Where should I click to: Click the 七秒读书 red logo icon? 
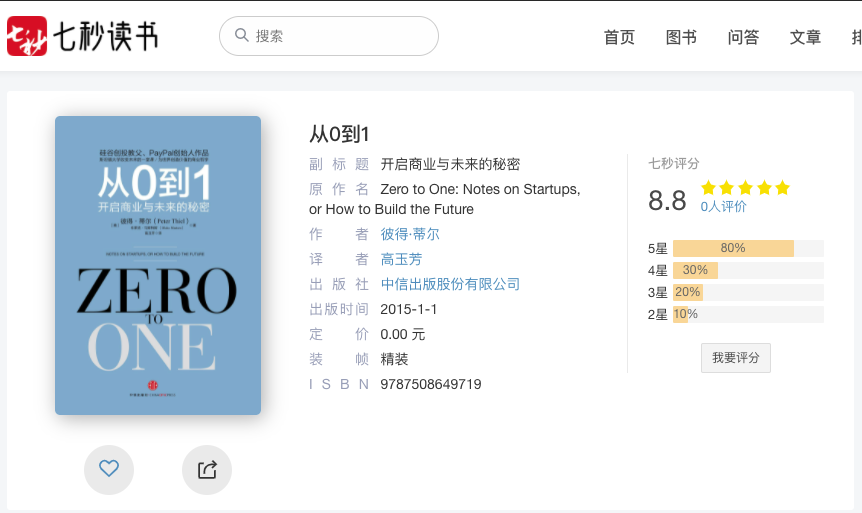[27, 36]
